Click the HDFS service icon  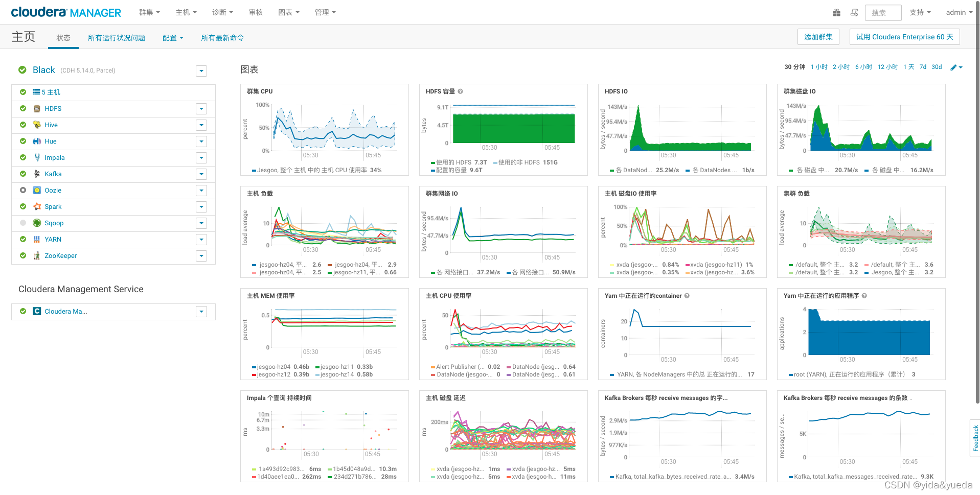click(x=37, y=108)
